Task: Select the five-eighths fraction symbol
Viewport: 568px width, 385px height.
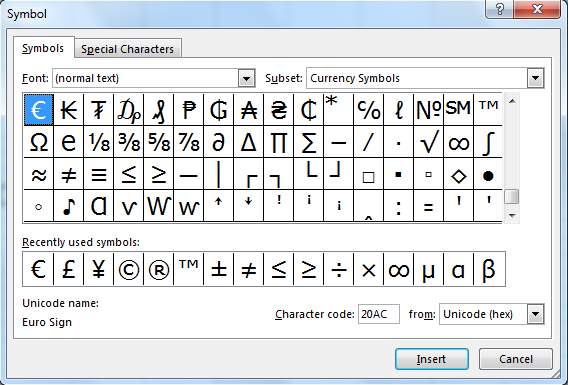Action: pyautogui.click(x=159, y=142)
